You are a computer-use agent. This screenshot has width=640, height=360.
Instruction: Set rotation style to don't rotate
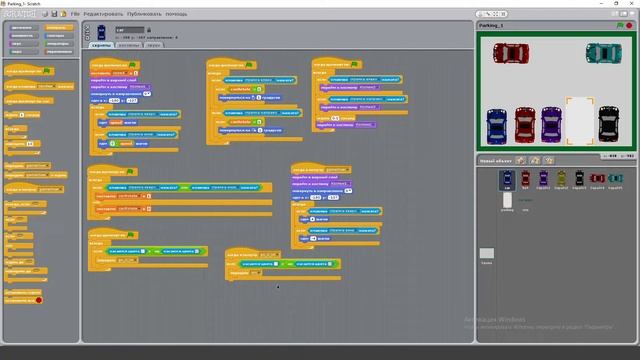pyautogui.click(x=87, y=38)
